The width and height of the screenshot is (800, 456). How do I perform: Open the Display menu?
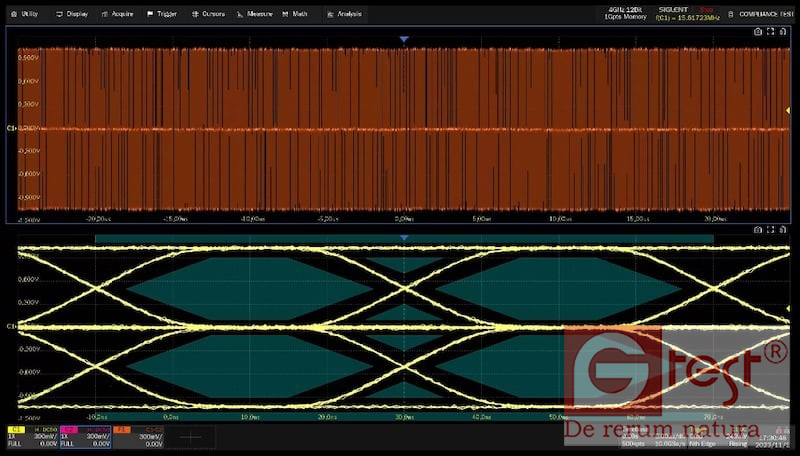point(72,14)
